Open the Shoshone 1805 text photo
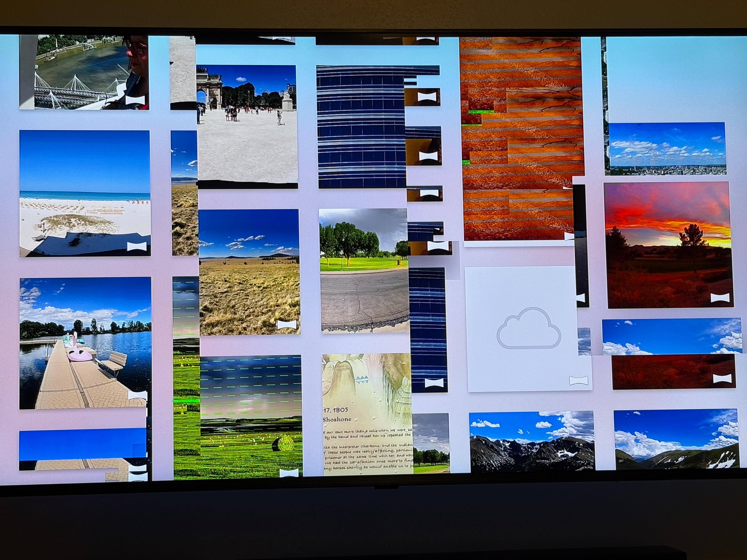The image size is (747, 560). 367,414
